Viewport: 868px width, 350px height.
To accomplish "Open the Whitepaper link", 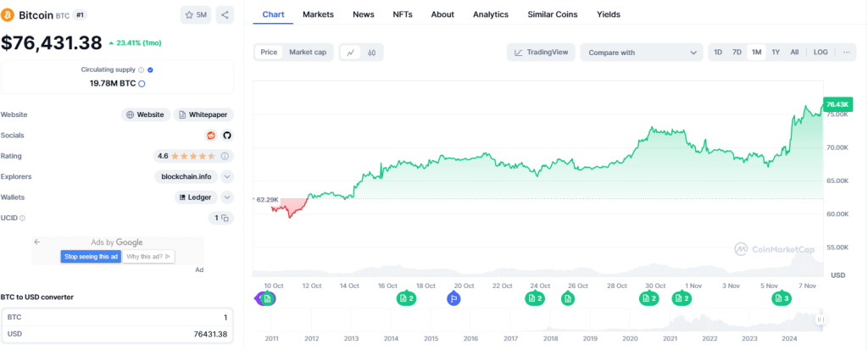I will coord(203,114).
